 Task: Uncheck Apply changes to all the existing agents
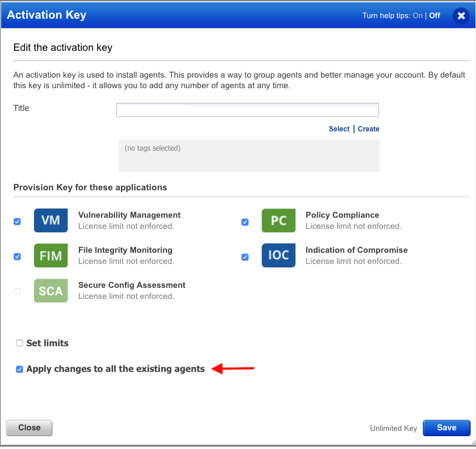pos(19,369)
